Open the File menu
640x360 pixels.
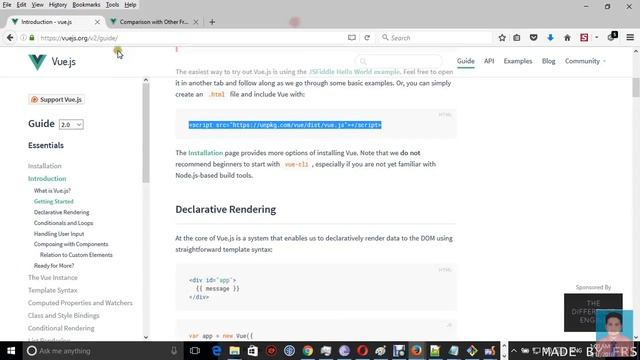point(7,5)
